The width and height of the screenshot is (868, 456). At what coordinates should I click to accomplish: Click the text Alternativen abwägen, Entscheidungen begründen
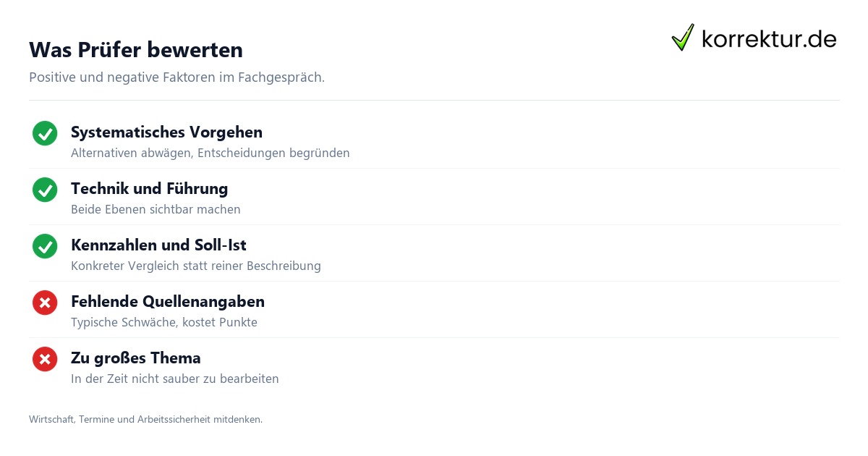[210, 153]
